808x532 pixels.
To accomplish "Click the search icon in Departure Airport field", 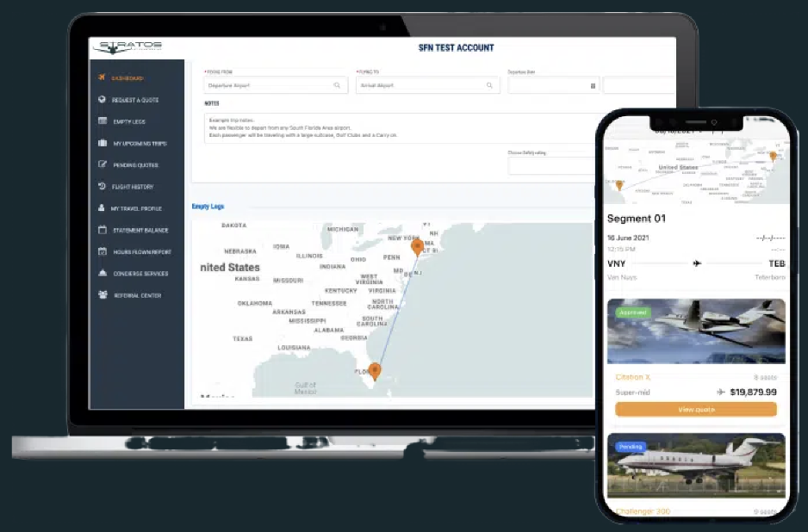I will (337, 86).
